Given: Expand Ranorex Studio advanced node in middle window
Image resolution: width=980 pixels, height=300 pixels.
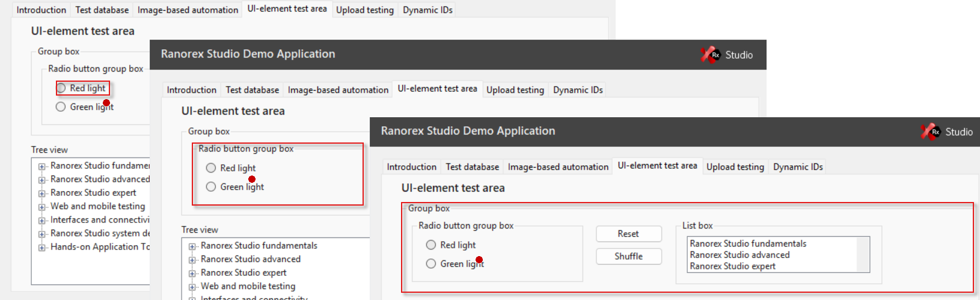Looking at the screenshot, I should [x=192, y=260].
